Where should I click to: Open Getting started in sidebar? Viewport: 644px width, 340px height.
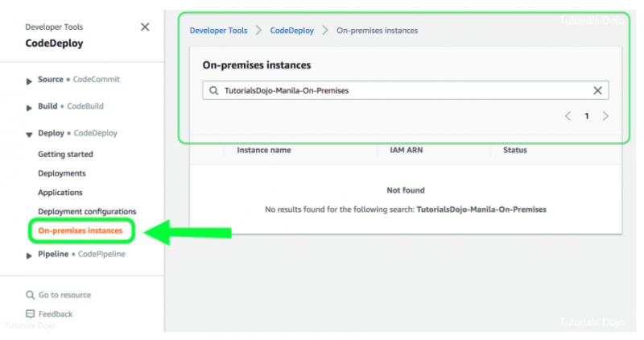(65, 154)
